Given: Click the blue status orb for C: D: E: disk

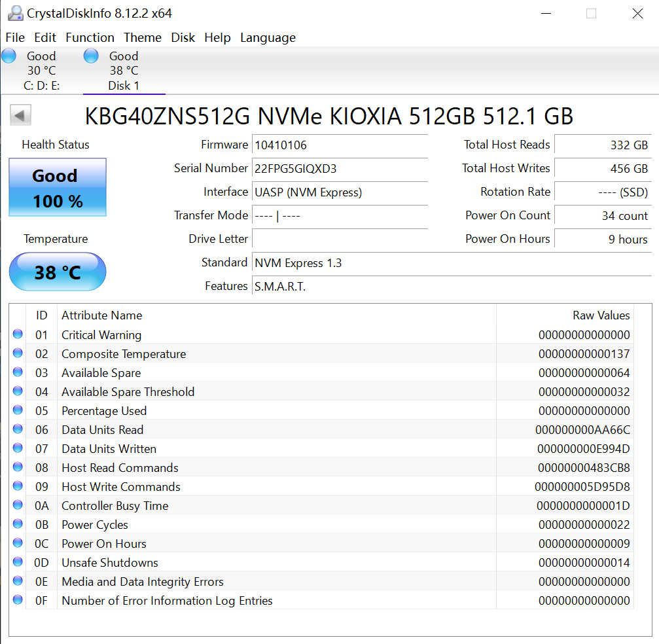Looking at the screenshot, I should tap(9, 56).
